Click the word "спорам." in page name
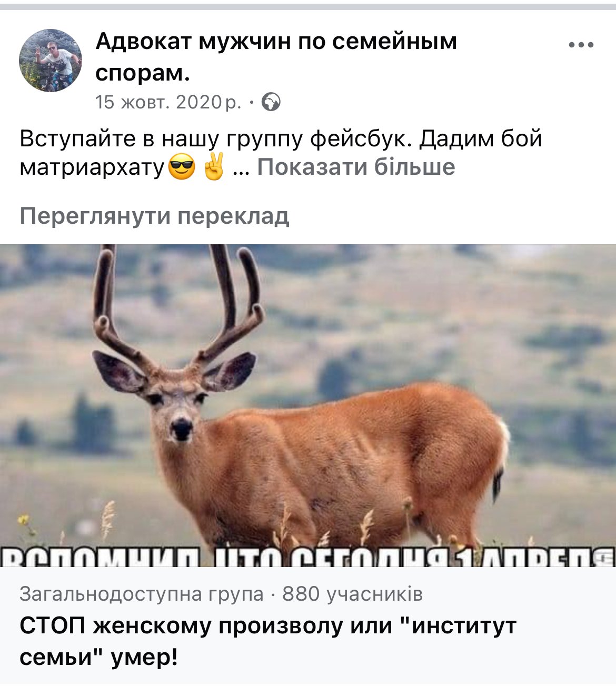Screen dimensions: 616x696 coord(143,73)
